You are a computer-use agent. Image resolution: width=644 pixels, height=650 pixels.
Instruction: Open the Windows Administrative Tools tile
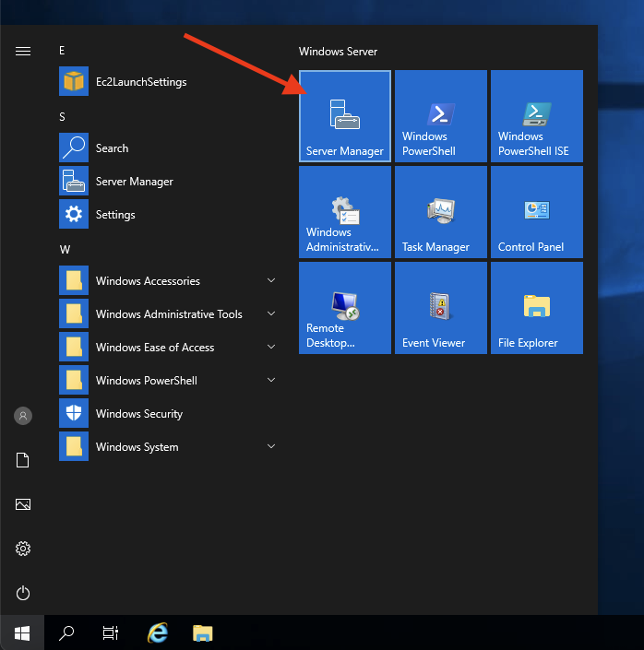point(345,212)
